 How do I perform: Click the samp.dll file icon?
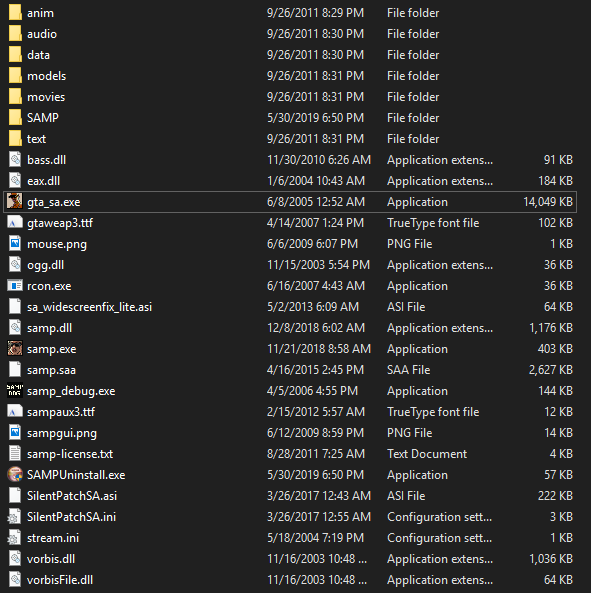pos(15,328)
